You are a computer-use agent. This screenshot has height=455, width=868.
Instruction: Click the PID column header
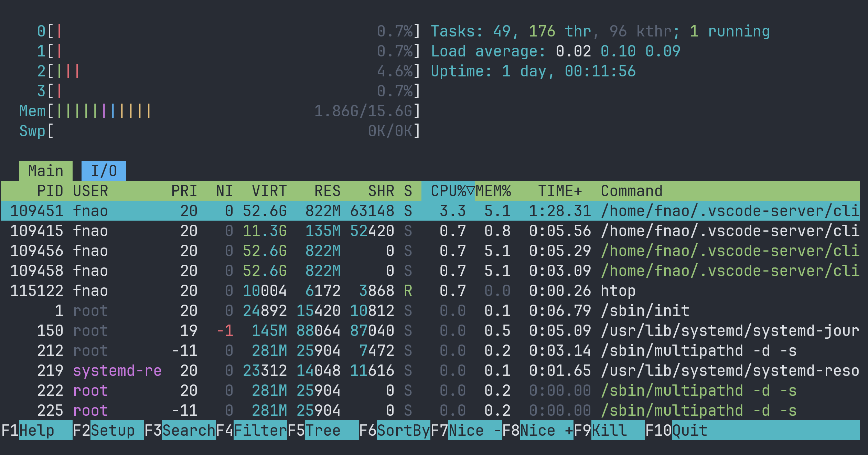(x=50, y=191)
